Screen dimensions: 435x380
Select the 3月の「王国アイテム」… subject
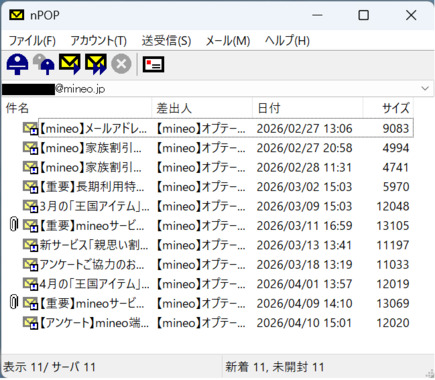click(x=94, y=206)
